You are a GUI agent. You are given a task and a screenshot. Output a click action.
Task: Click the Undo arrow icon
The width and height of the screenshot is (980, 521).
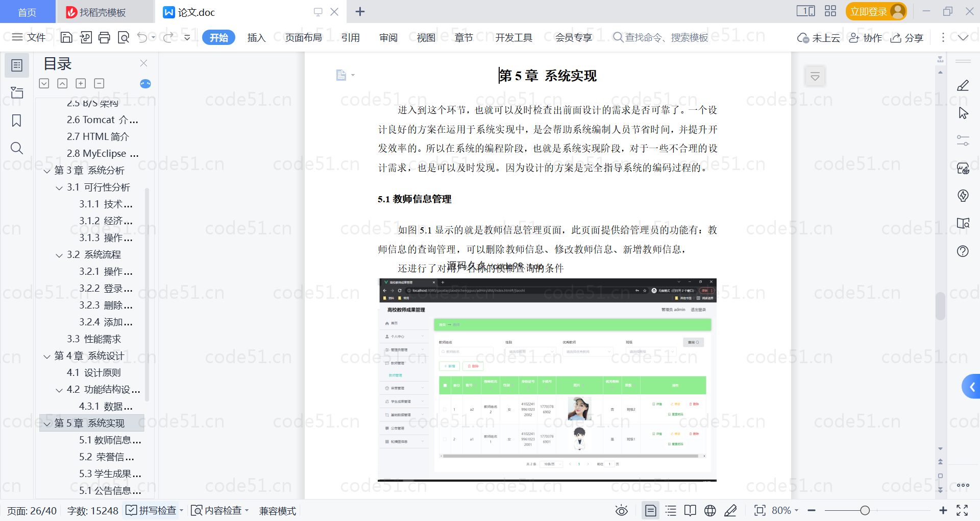(x=142, y=37)
